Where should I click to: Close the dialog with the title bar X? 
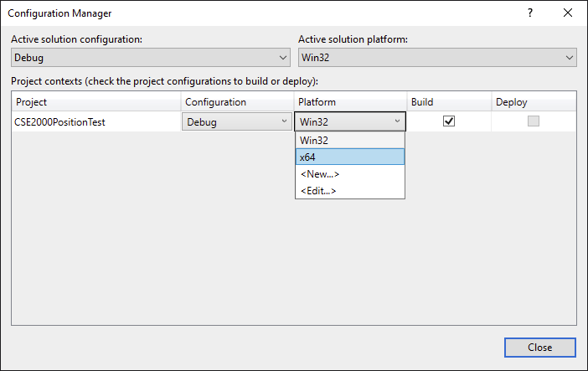[x=568, y=13]
